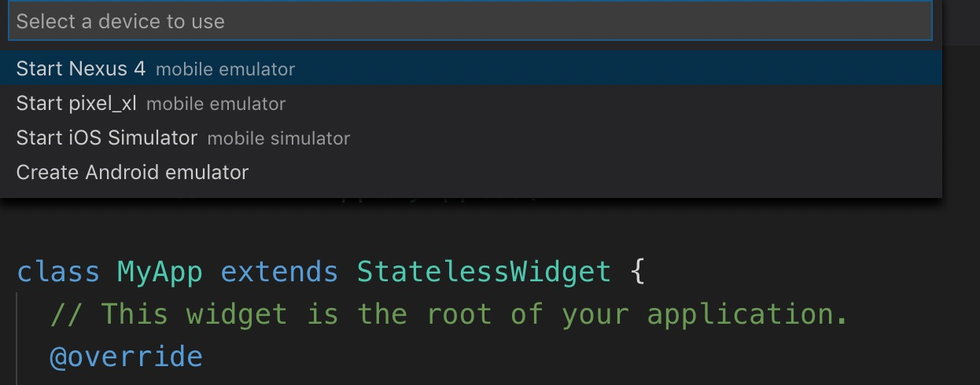Click "mobile simulator" label beside iOS Simulator
The image size is (980, 385).
[278, 138]
